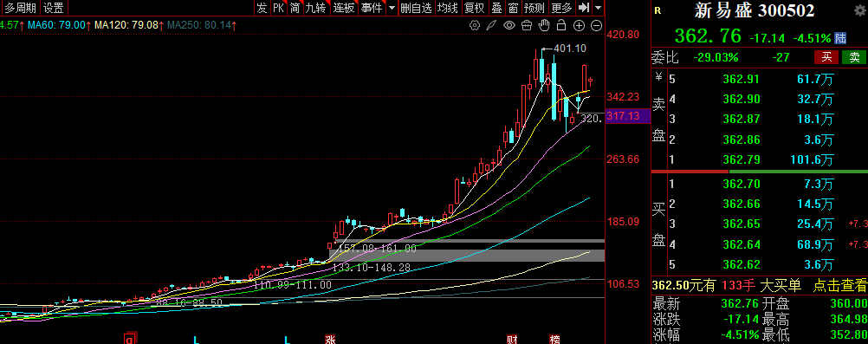
Task: Click the purple 317.13 price marker
Action: click(624, 116)
